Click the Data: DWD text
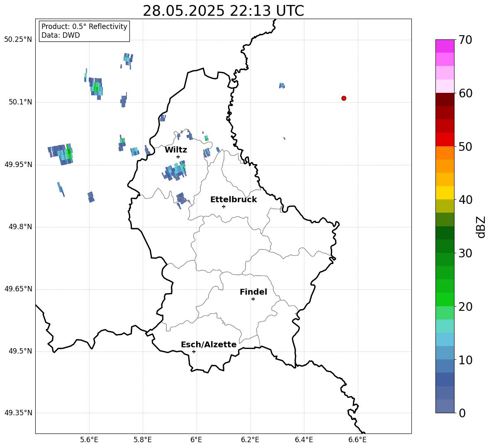 [x=61, y=35]
